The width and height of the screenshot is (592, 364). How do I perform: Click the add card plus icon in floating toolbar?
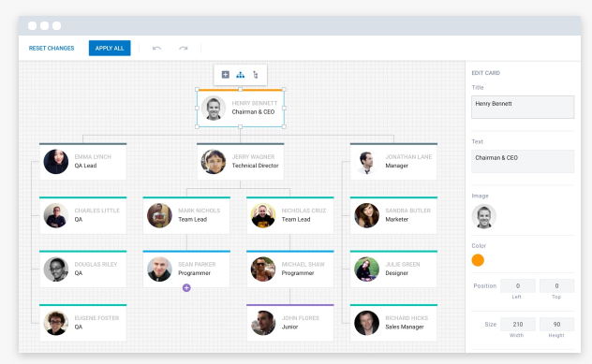226,75
